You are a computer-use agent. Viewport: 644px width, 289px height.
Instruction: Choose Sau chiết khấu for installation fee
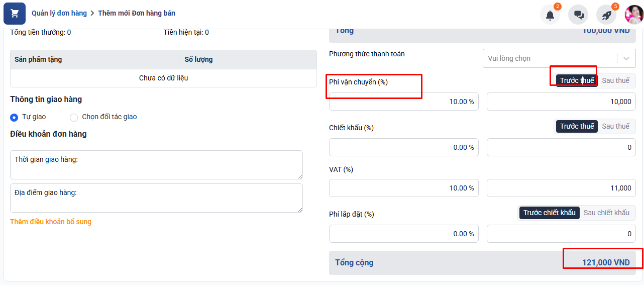[x=606, y=213]
